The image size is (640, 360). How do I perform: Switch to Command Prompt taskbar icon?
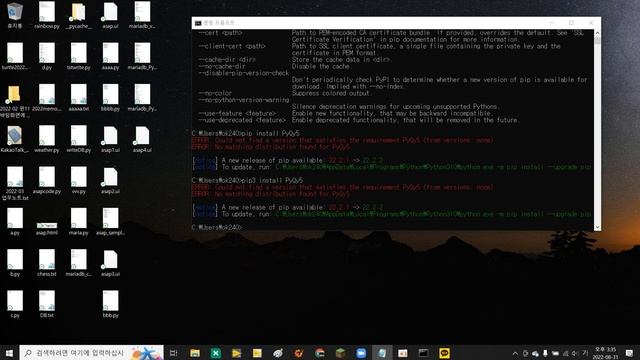tap(424, 353)
